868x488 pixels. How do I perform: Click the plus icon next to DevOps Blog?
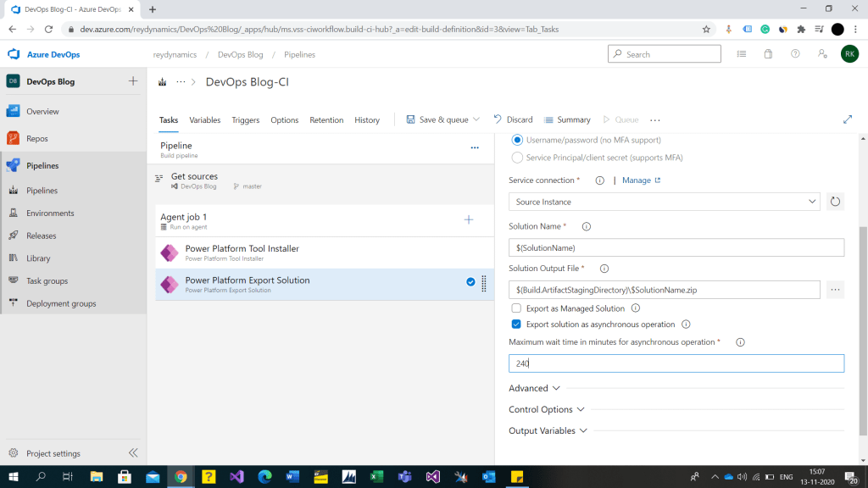tap(132, 81)
